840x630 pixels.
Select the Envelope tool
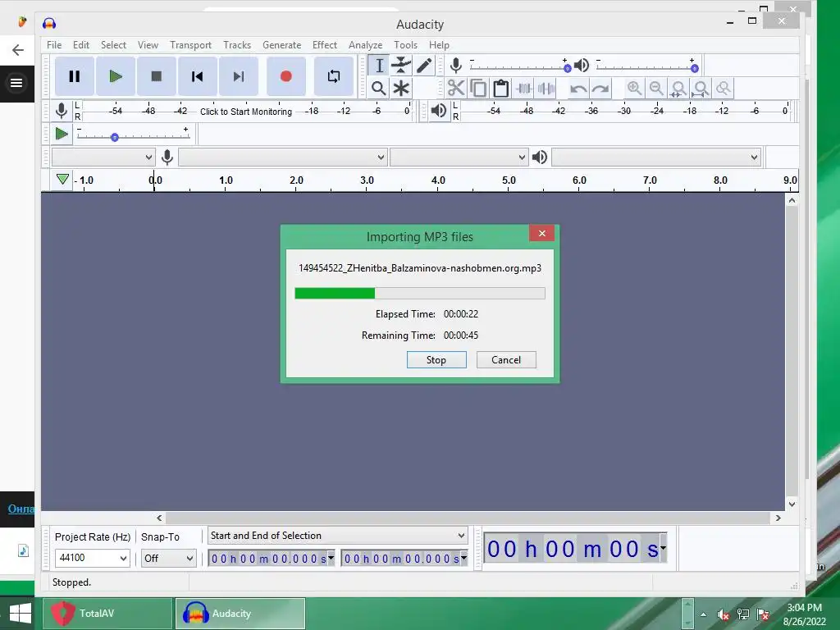(400, 66)
